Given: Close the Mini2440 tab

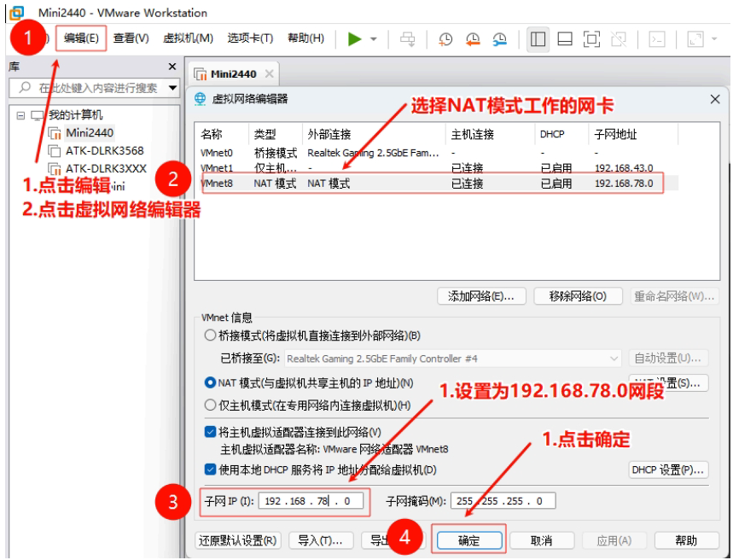Looking at the screenshot, I should pos(270,73).
